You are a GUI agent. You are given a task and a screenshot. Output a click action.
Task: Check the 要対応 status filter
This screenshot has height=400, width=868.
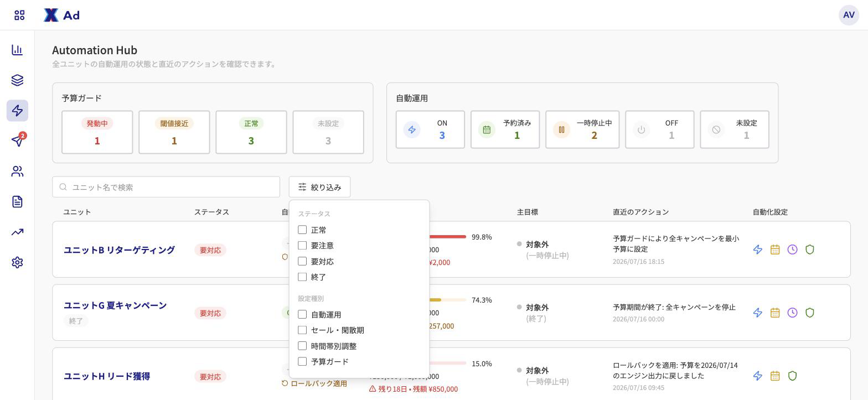tap(302, 261)
